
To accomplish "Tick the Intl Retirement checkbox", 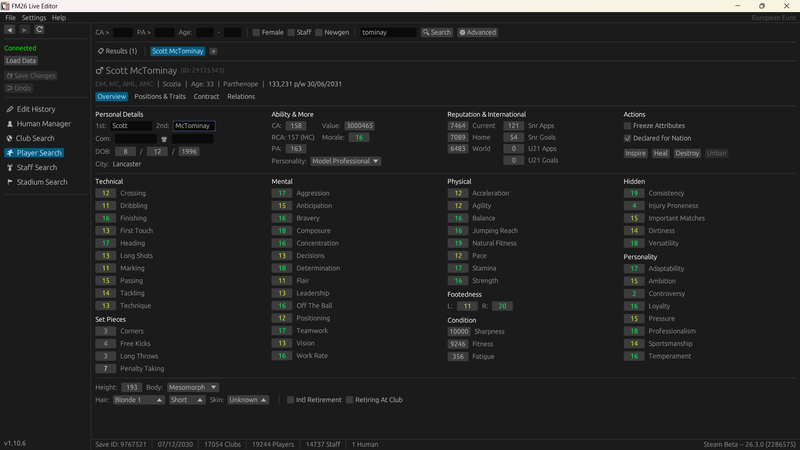I will tap(290, 400).
